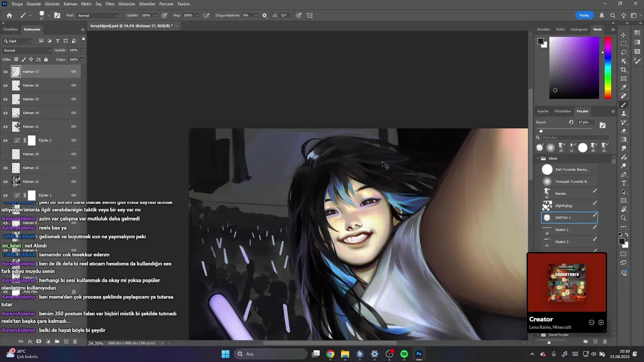Switch to the Özellikler tab
Viewport: 644px width, 362px height.
click(x=11, y=29)
